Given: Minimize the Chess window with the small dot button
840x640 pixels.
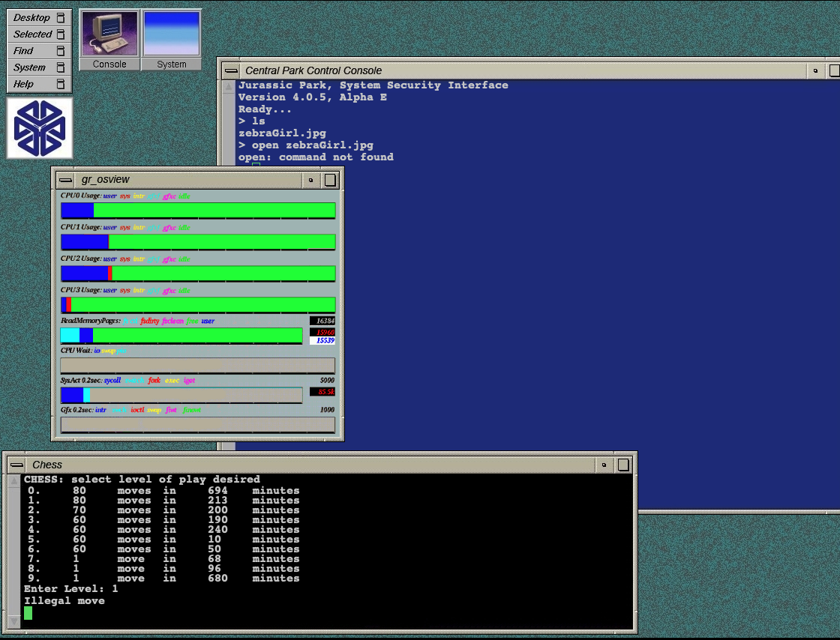Looking at the screenshot, I should pyautogui.click(x=604, y=465).
